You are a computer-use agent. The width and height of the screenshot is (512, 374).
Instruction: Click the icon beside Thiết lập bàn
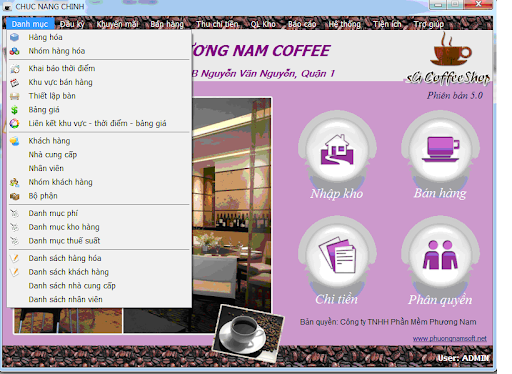pos(14,96)
